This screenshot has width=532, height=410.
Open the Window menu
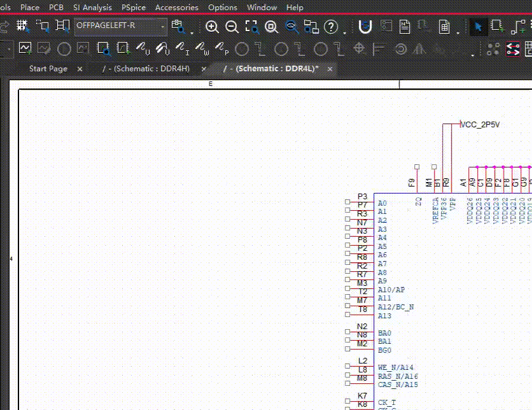(262, 8)
